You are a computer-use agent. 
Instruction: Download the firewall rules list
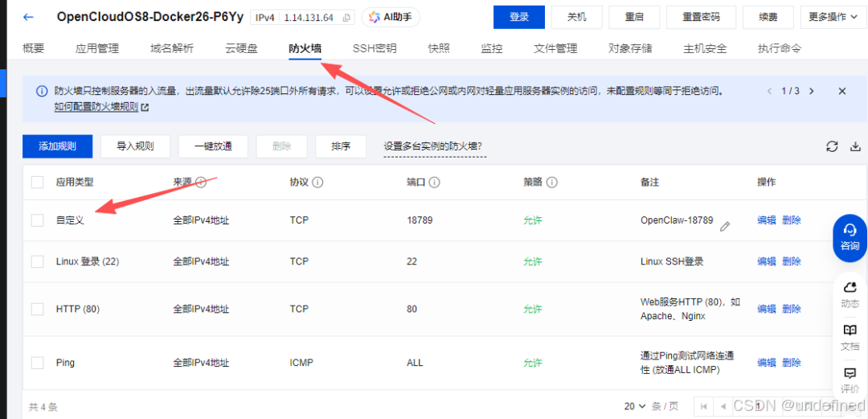coord(855,146)
